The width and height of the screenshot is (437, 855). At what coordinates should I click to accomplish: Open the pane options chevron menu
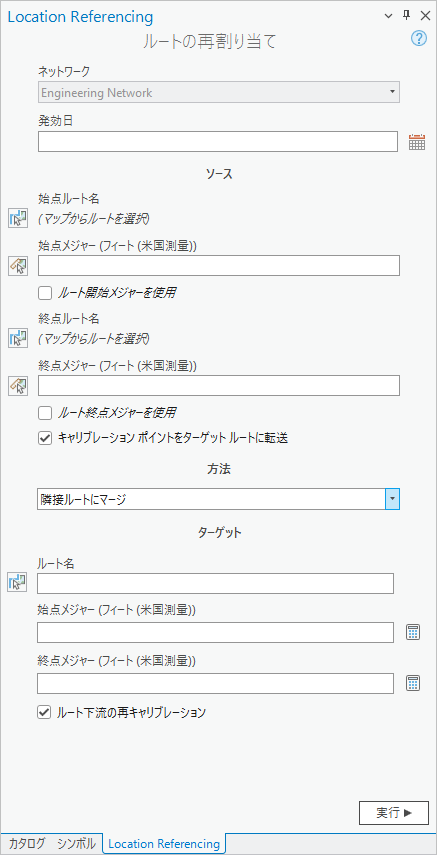tap(388, 16)
